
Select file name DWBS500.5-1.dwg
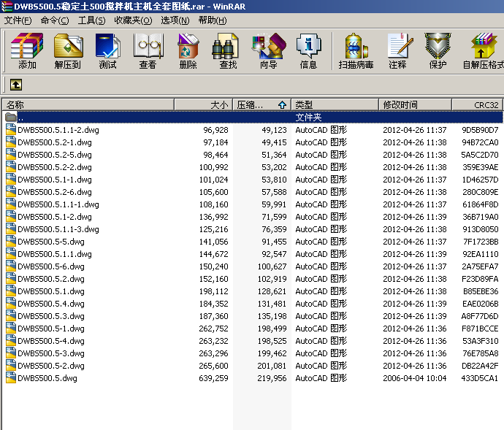51,329
